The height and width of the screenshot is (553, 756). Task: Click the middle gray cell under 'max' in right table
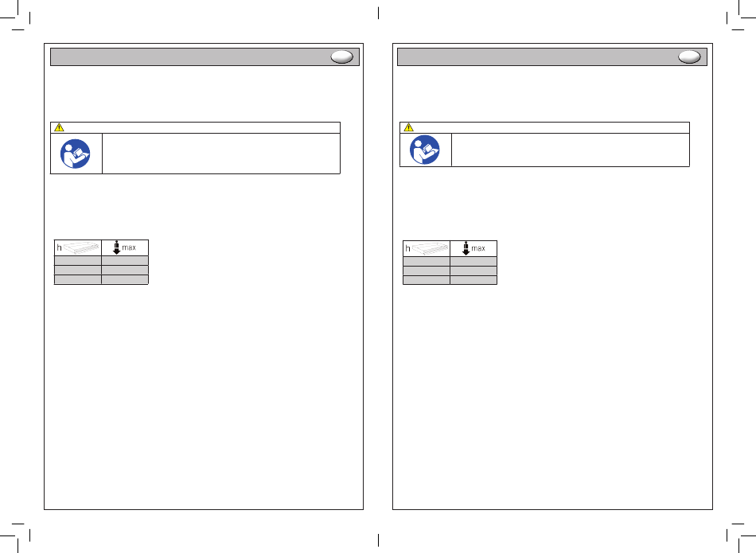[473, 271]
